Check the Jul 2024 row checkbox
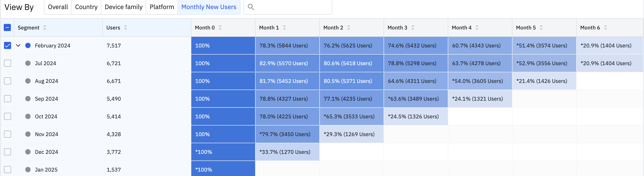 pos(8,63)
